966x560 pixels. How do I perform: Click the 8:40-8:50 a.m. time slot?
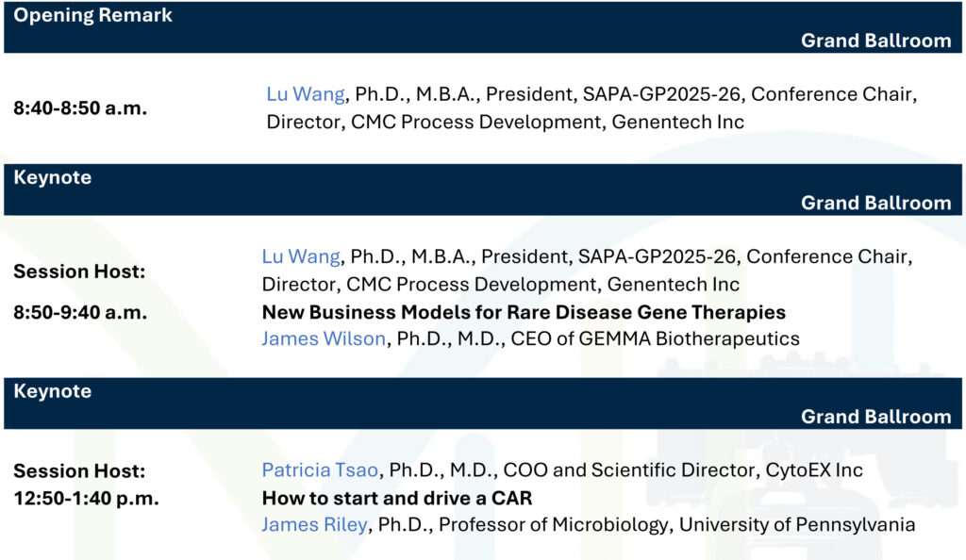click(80, 108)
